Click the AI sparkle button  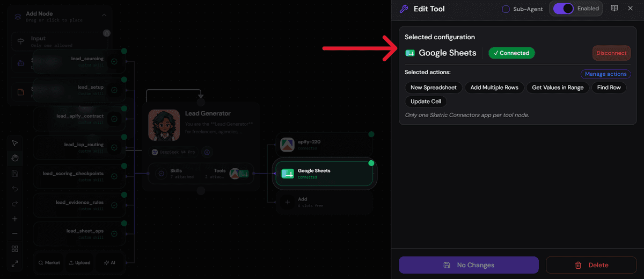click(x=110, y=263)
